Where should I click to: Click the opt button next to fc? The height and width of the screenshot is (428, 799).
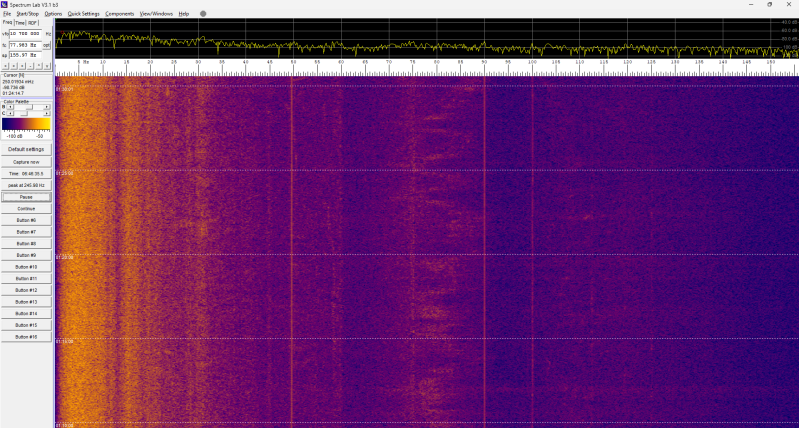47,45
